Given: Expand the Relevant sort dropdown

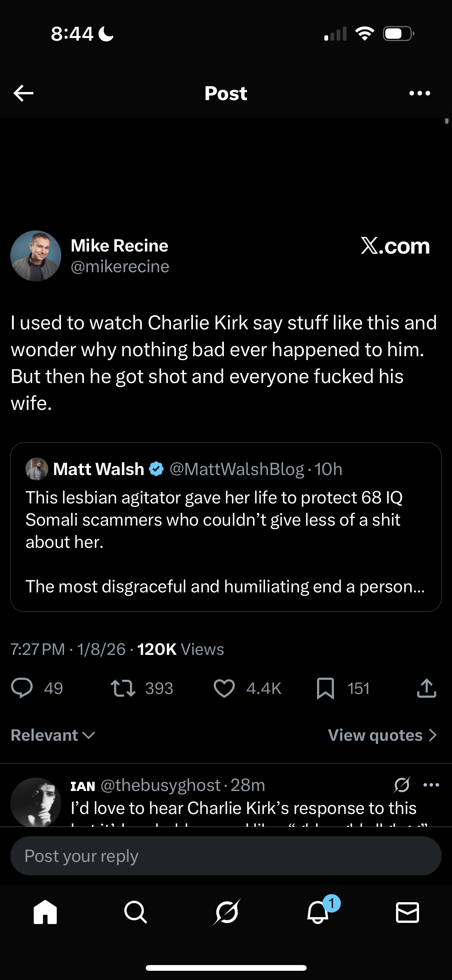Looking at the screenshot, I should pyautogui.click(x=53, y=735).
